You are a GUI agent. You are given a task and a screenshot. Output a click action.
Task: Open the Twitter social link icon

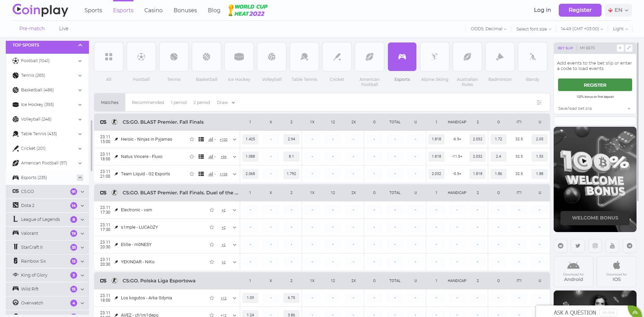(x=578, y=246)
